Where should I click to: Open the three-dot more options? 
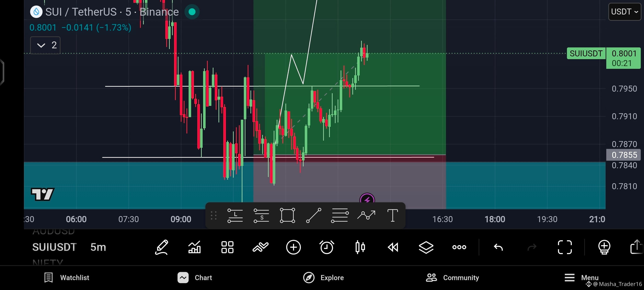459,247
